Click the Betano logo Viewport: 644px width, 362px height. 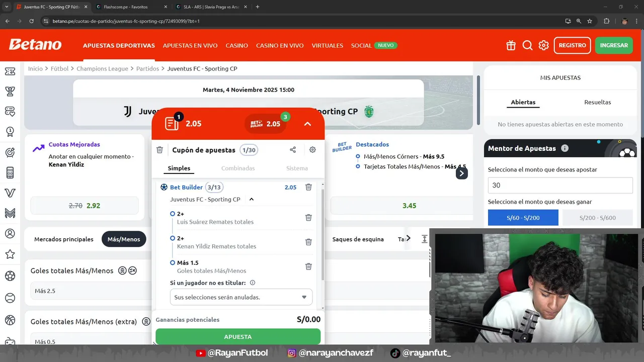pyautogui.click(x=35, y=45)
